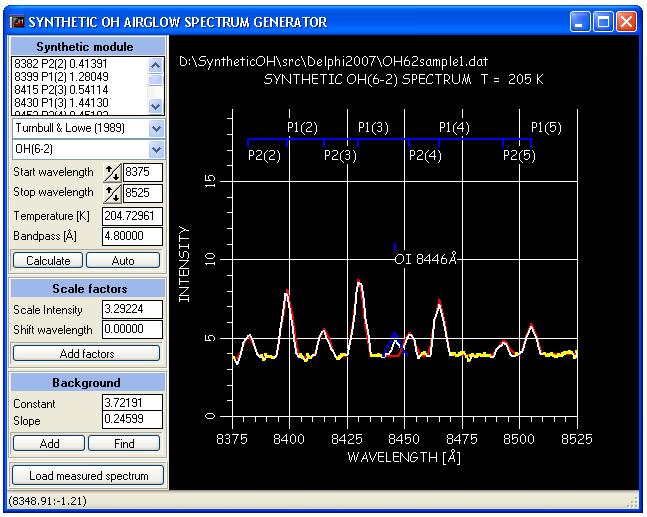The width and height of the screenshot is (647, 517).
Task: Click the Synthetic module panel header
Action: pyautogui.click(x=87, y=46)
